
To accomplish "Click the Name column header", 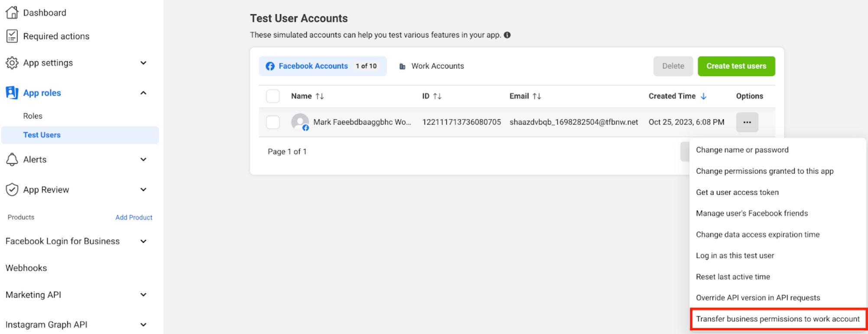I will (x=301, y=96).
